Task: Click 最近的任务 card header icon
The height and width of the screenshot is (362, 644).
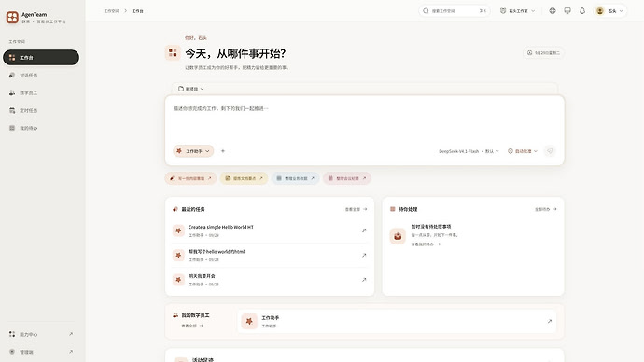Action: 175,209
